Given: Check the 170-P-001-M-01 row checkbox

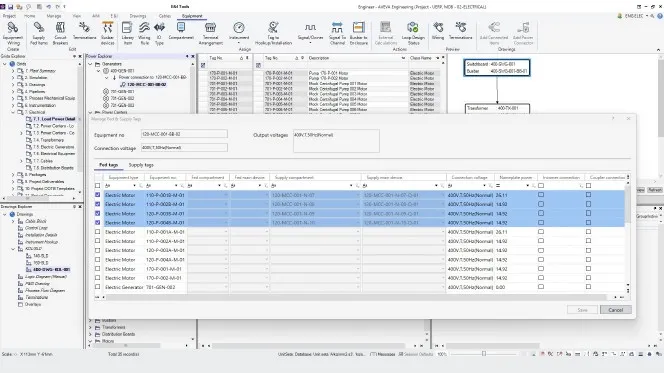Looking at the screenshot, I should (x=98, y=269).
